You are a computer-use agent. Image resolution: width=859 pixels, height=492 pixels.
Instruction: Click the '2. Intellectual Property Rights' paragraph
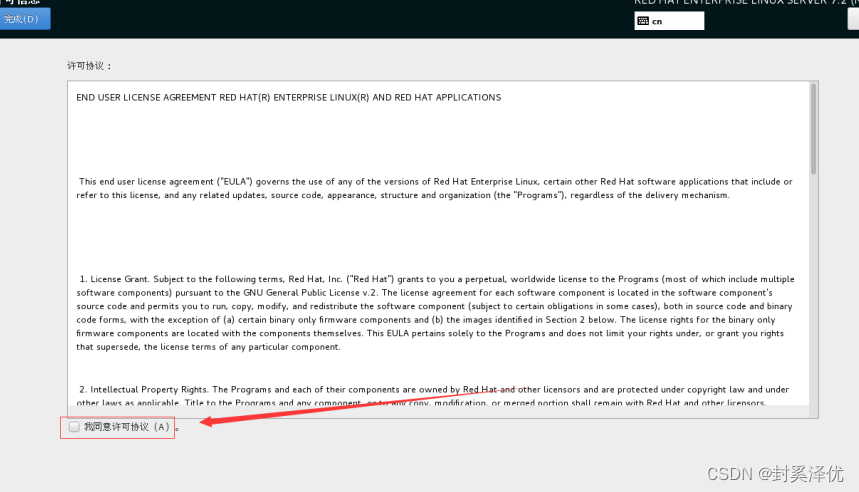[x=433, y=396]
